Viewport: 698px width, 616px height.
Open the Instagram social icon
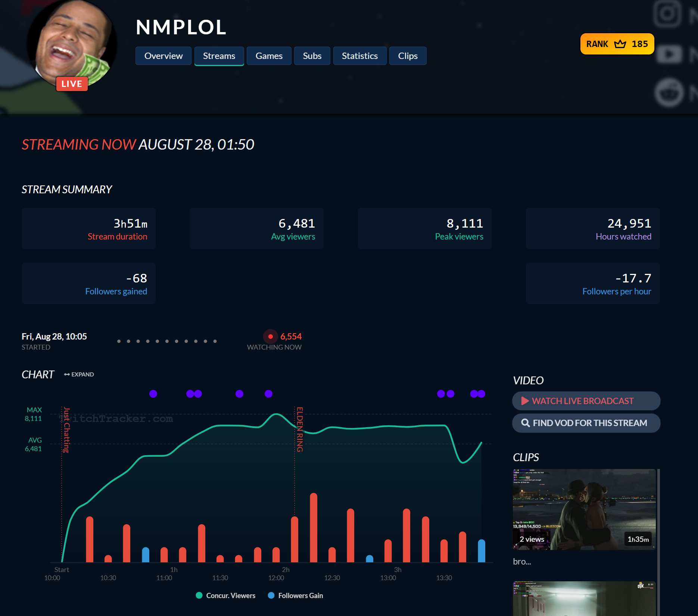668,14
